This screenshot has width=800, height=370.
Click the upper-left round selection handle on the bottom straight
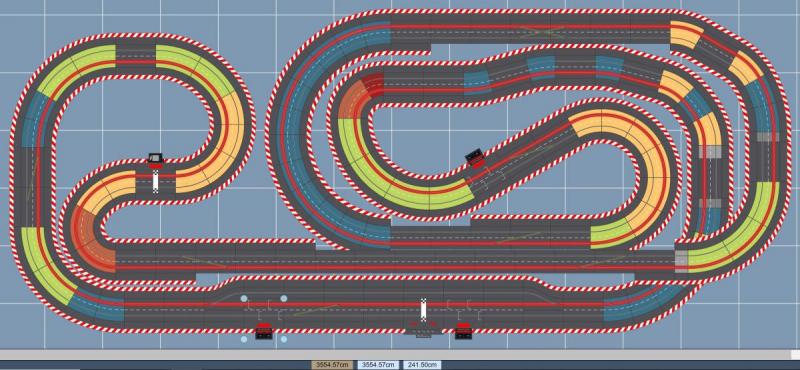pos(244,298)
